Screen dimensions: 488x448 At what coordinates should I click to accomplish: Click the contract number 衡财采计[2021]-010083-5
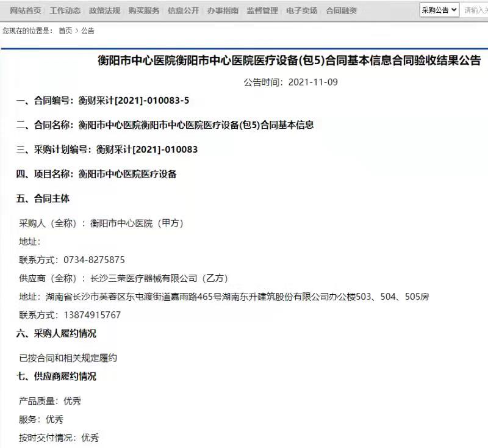pos(134,101)
